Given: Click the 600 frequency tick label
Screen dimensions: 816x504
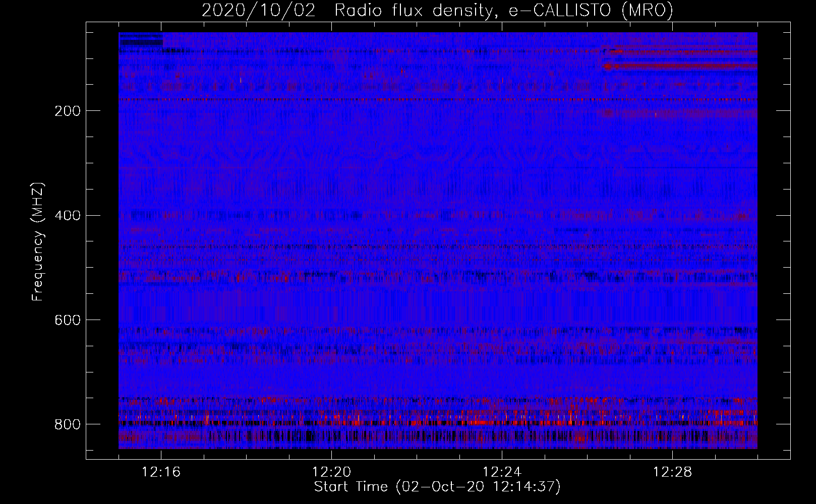Looking at the screenshot, I should click(68, 321).
